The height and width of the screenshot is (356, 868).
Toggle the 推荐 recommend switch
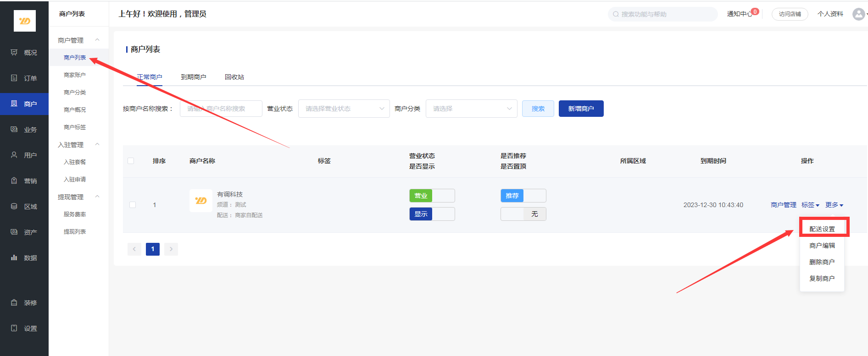[523, 196]
